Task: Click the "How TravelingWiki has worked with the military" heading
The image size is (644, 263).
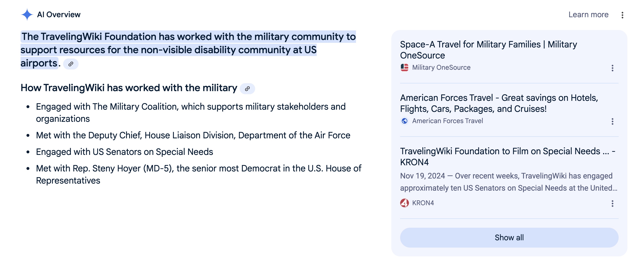Action: [129, 88]
